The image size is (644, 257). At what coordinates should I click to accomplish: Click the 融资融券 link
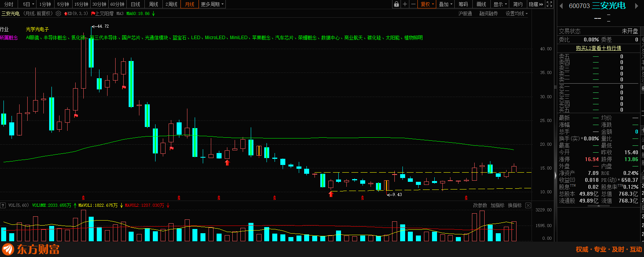[x=488, y=13]
